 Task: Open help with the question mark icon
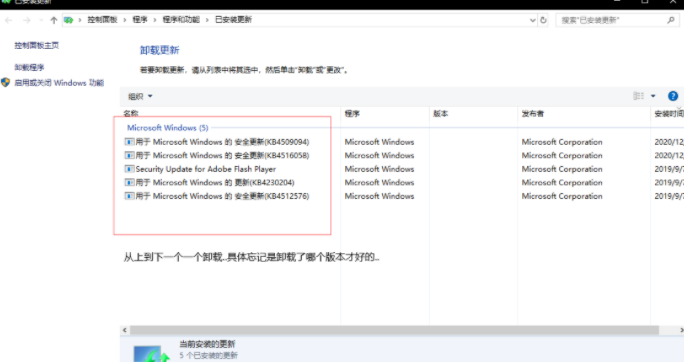point(673,96)
